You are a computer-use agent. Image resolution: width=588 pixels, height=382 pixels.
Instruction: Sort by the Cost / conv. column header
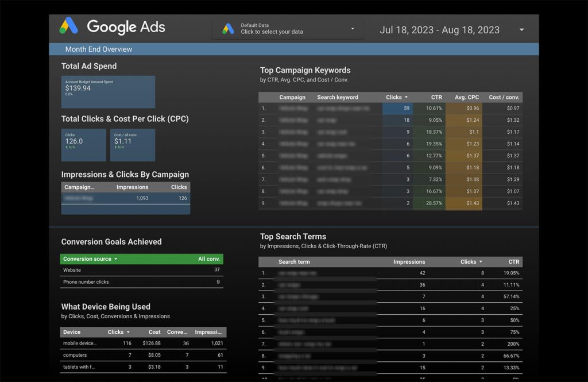[x=504, y=98]
